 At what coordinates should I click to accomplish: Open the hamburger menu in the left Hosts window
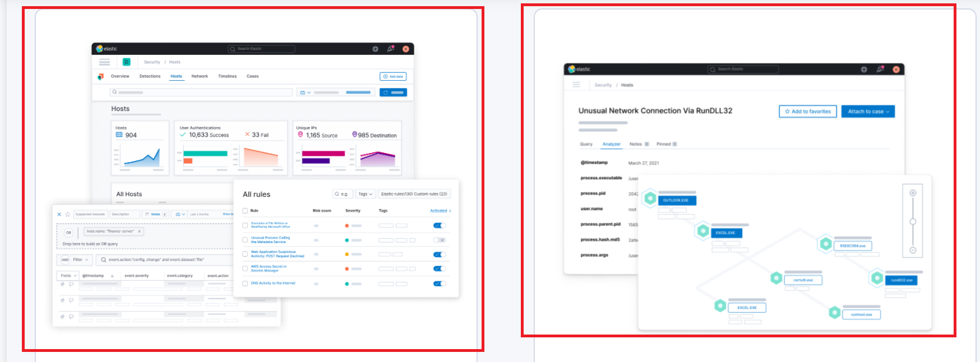tap(104, 62)
